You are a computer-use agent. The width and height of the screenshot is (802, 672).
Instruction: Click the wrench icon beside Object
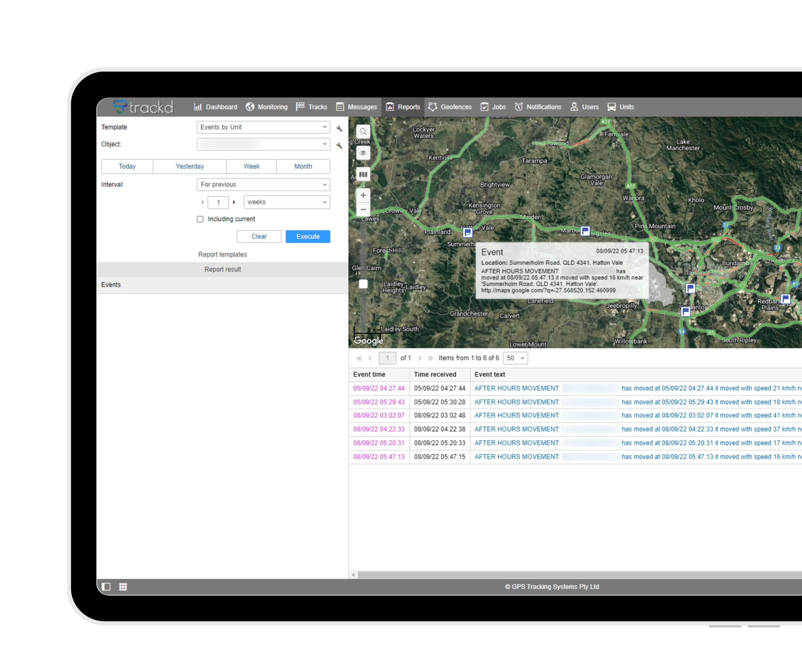tap(339, 145)
